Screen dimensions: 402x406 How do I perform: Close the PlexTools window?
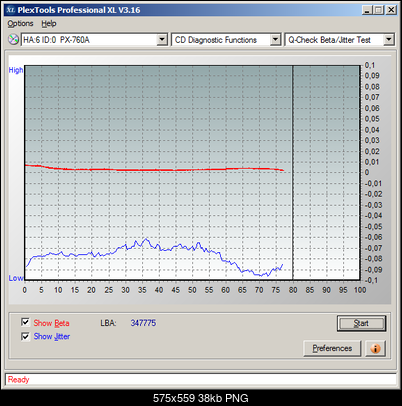coord(391,10)
